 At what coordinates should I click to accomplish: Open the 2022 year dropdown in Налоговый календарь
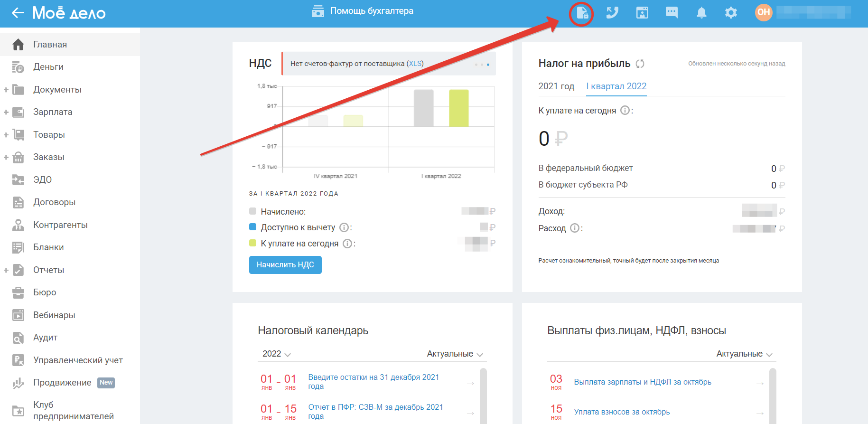pos(277,354)
